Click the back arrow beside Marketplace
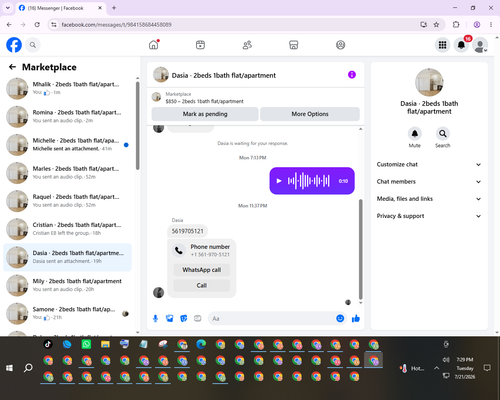This screenshot has height=400, width=500. 12,67
